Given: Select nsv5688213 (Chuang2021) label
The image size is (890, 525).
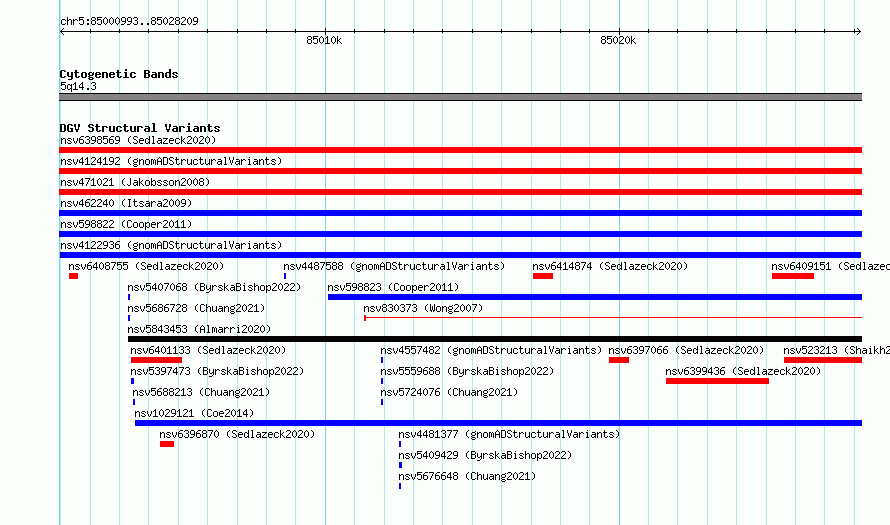Looking at the screenshot, I should pyautogui.click(x=201, y=392).
